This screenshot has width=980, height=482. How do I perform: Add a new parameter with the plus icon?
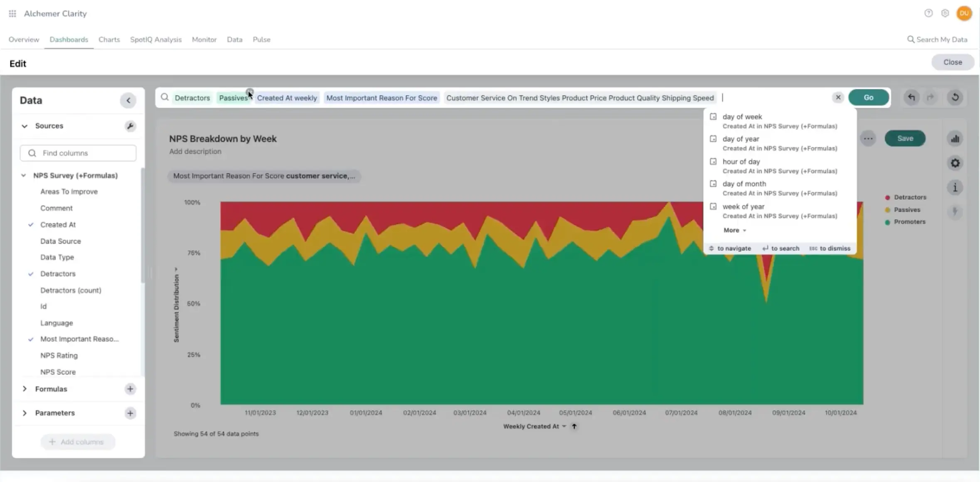point(130,413)
